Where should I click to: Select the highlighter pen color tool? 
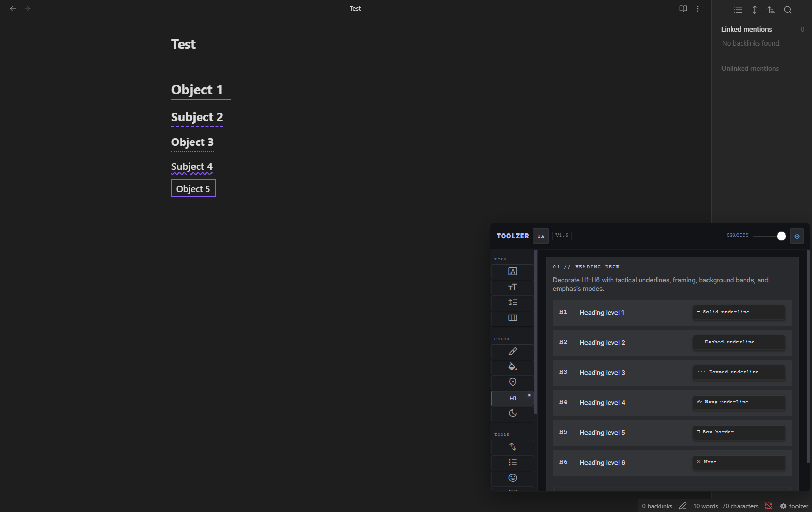(x=513, y=352)
